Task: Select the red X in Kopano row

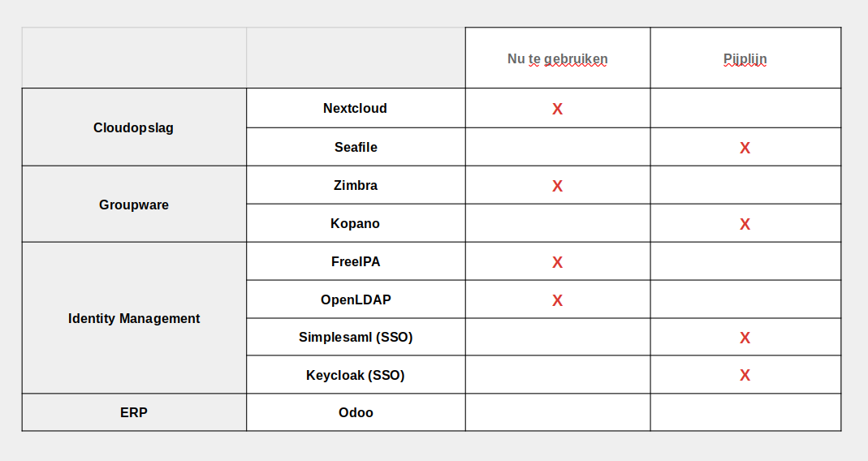Action: point(745,224)
